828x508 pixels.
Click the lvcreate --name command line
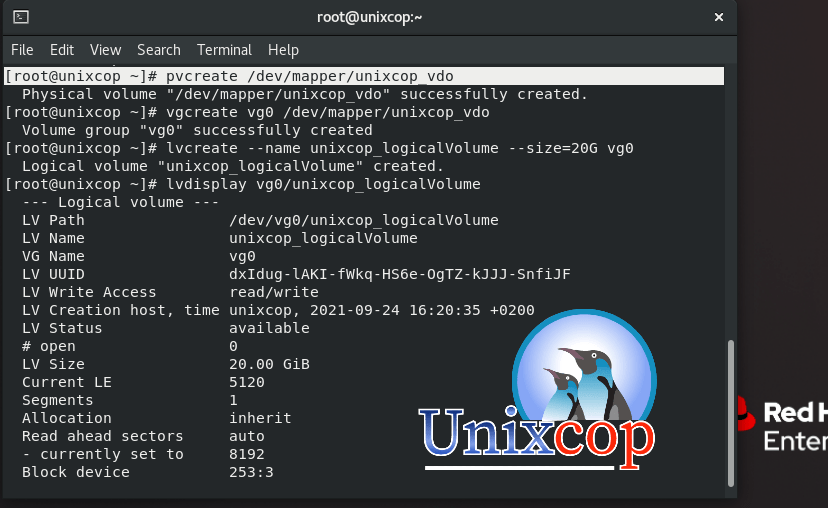[319, 148]
